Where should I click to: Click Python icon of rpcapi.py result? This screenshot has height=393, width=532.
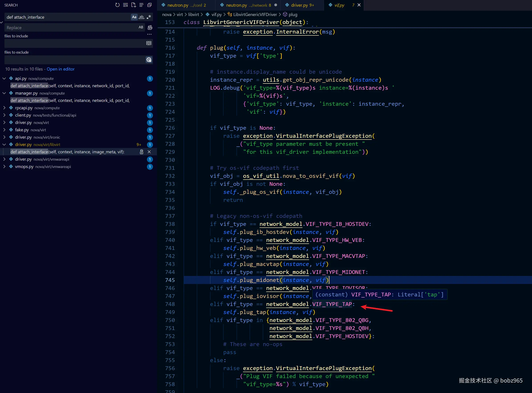point(11,108)
